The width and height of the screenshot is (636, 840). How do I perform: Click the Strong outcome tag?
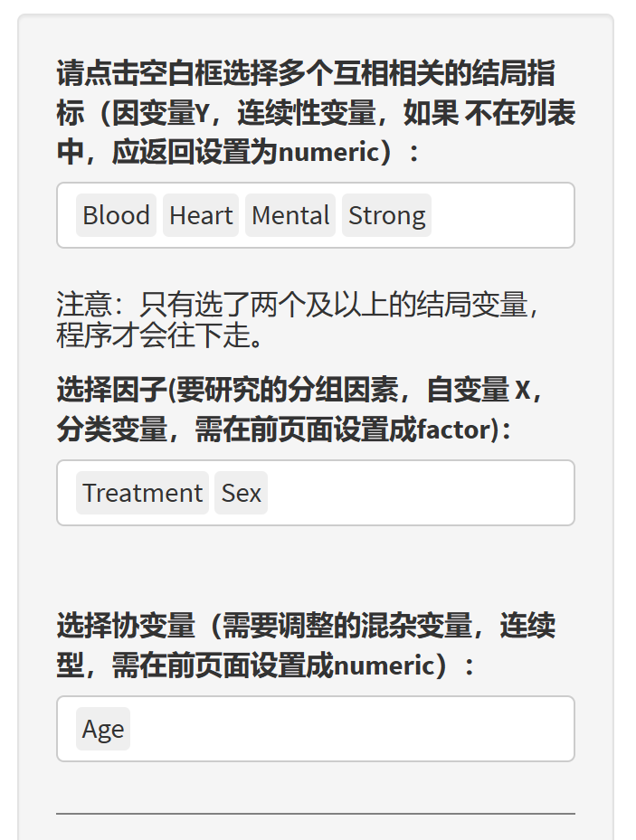coord(386,215)
